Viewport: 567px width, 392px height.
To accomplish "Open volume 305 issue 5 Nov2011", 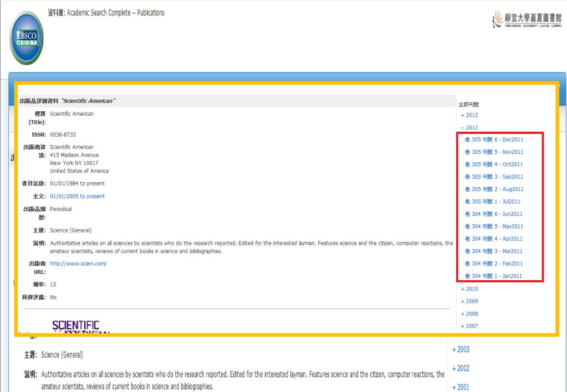I will (494, 152).
